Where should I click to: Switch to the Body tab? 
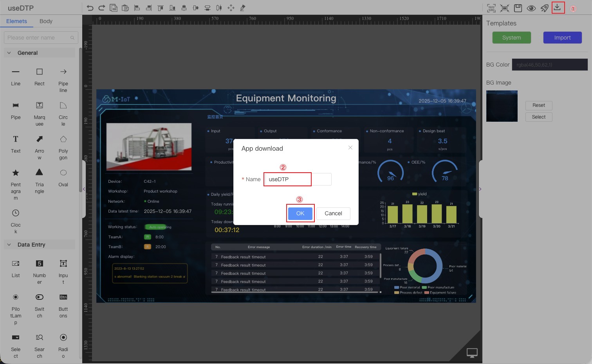pyautogui.click(x=46, y=21)
